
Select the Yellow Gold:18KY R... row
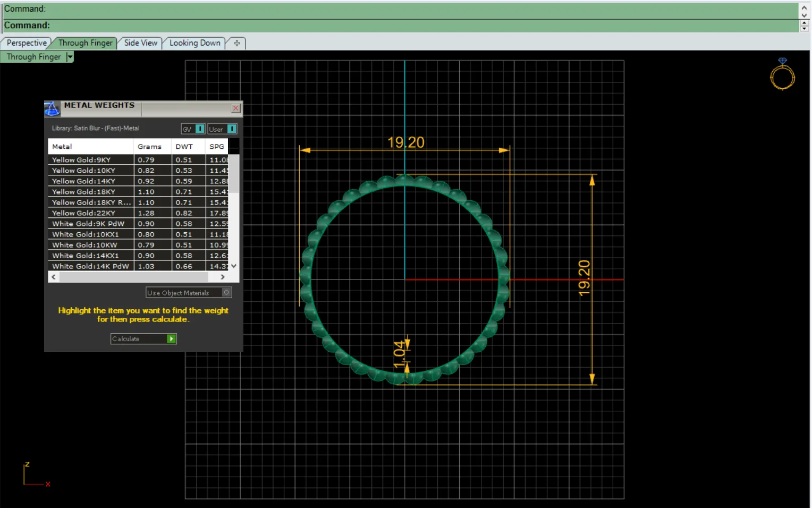138,202
